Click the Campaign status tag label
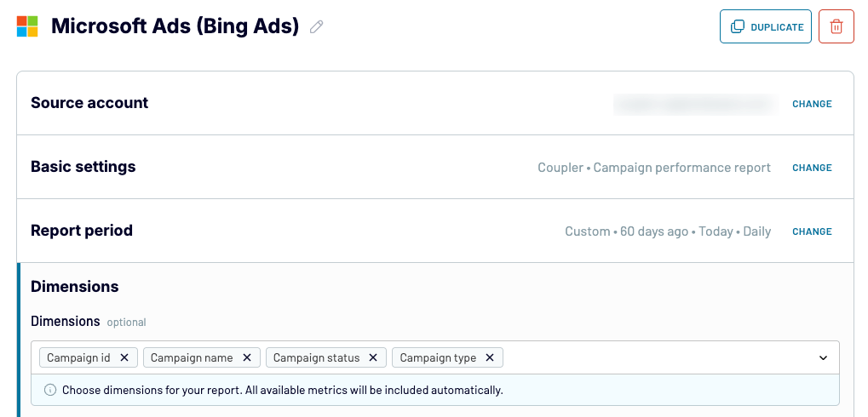Screen dimensions: 868x417 [x=317, y=357]
